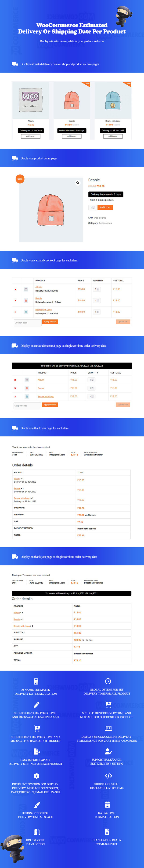
Task: Click the paintbrush icon above Design Option
Action: 37,805
